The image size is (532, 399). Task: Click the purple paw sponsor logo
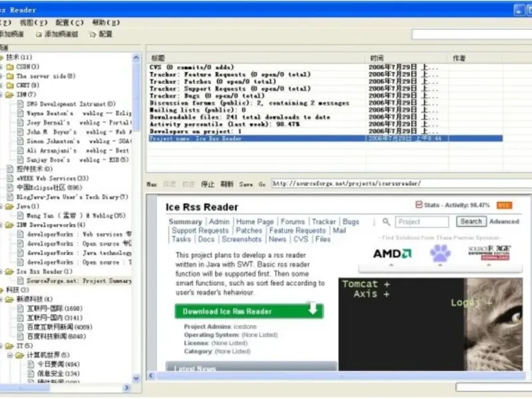coord(440,253)
